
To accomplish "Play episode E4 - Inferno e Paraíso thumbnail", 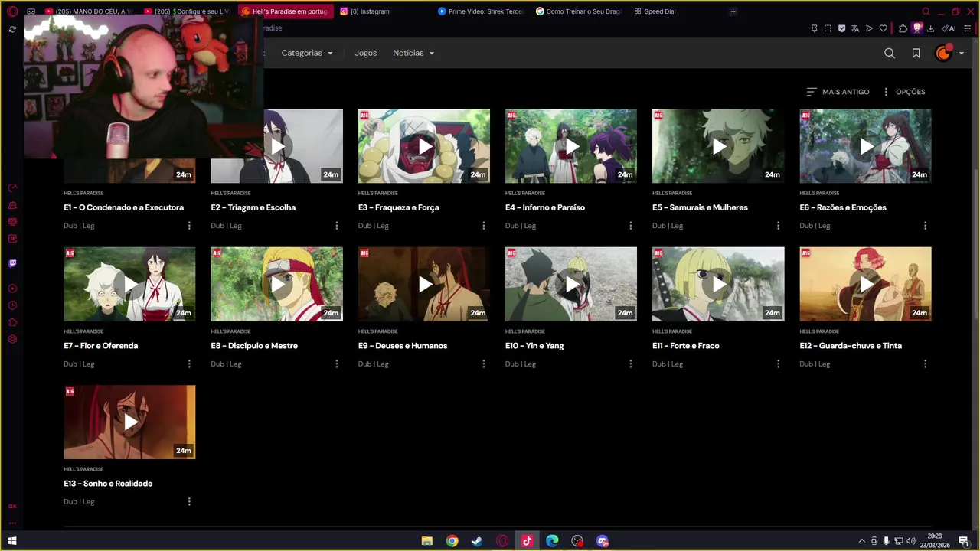I will pos(571,146).
